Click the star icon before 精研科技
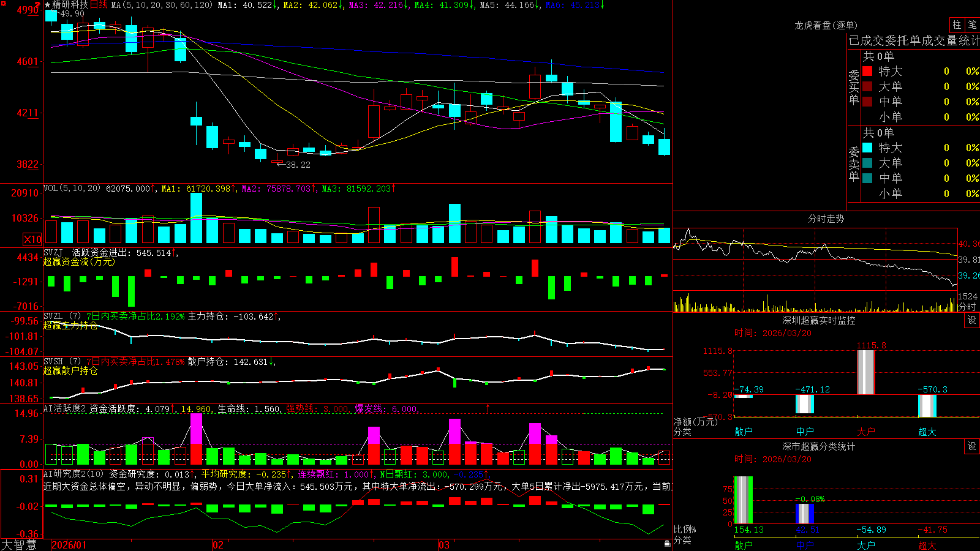This screenshot has height=551, width=980. [48, 5]
